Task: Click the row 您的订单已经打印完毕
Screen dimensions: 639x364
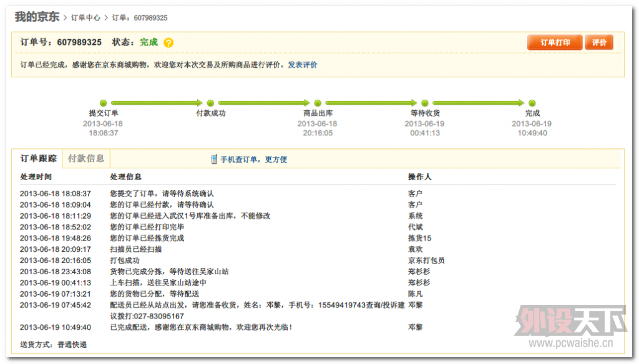Action: point(147,227)
